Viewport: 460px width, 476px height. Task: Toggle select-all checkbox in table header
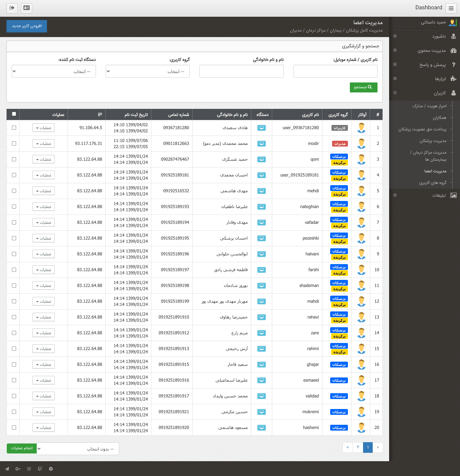14,114
